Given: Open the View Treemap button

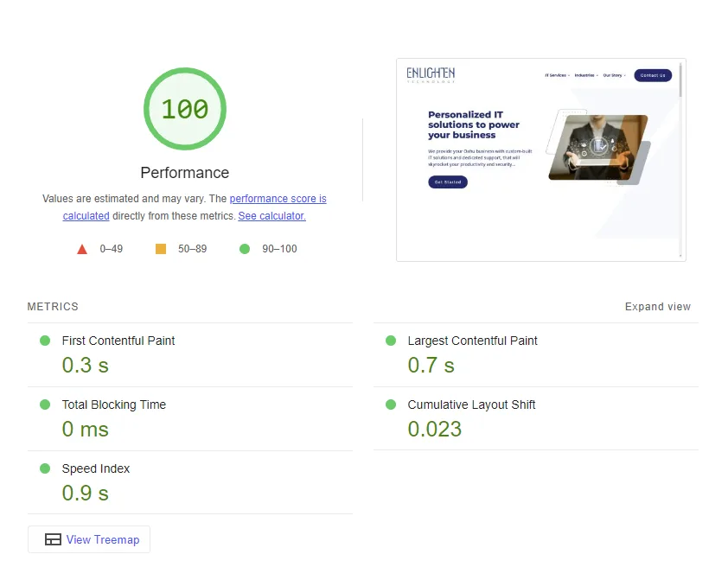Looking at the screenshot, I should 89,539.
